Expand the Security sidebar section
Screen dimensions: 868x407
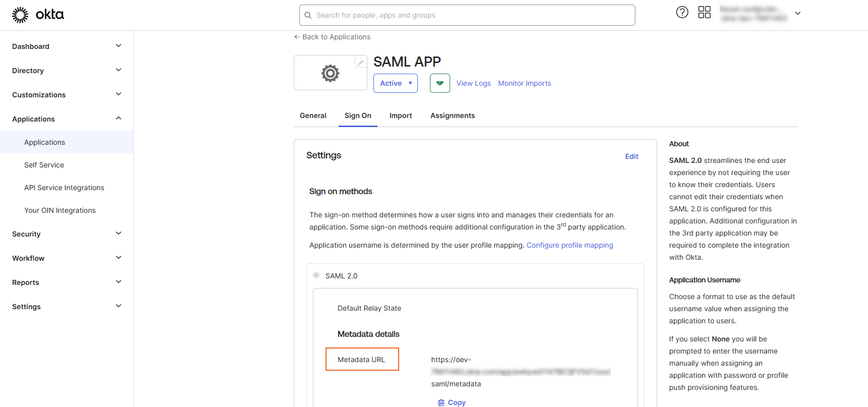[119, 234]
